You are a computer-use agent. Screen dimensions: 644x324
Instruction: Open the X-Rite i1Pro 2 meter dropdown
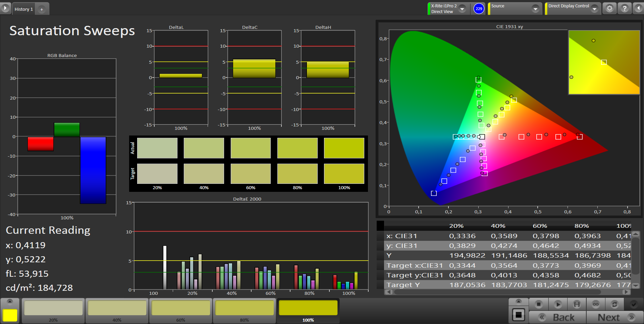tap(462, 9)
